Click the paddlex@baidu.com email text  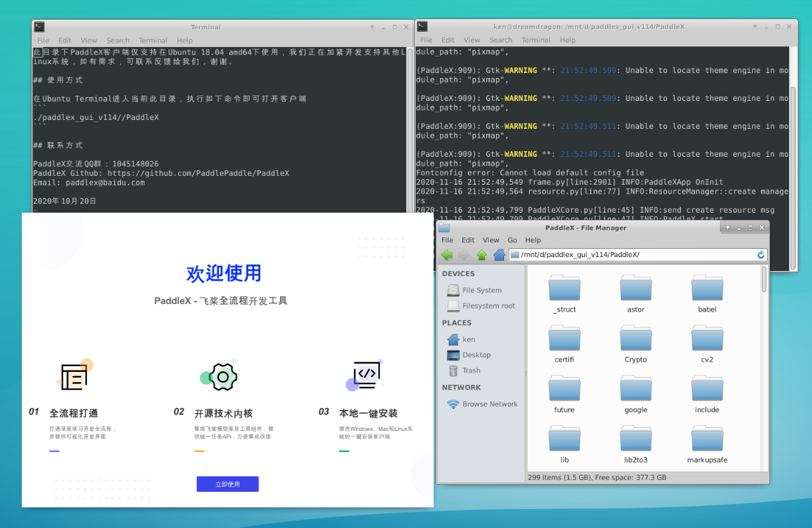tap(105, 183)
